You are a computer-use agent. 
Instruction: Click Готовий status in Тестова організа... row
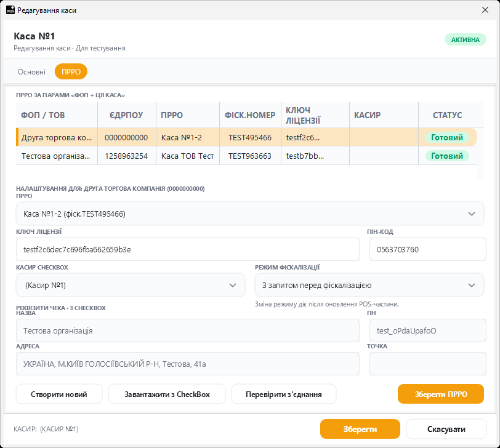pyautogui.click(x=447, y=156)
